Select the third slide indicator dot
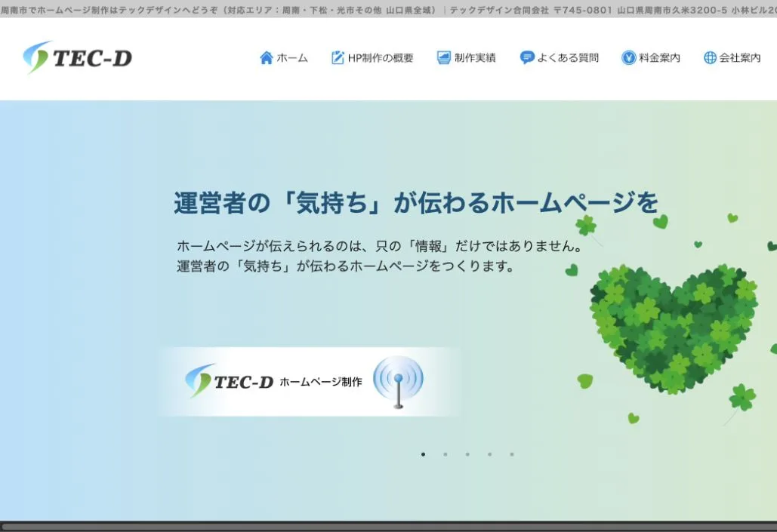Screen dimensions: 777x532 click(x=467, y=454)
